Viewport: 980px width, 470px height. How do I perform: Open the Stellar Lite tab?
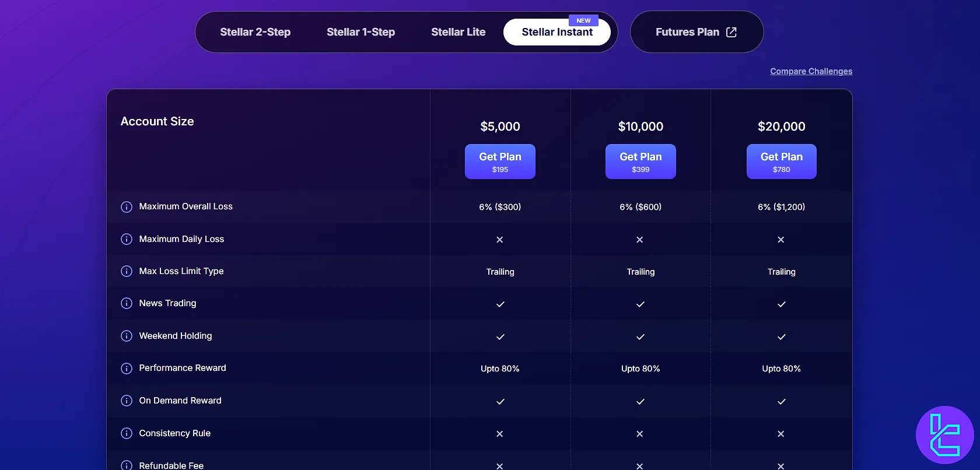(x=459, y=32)
